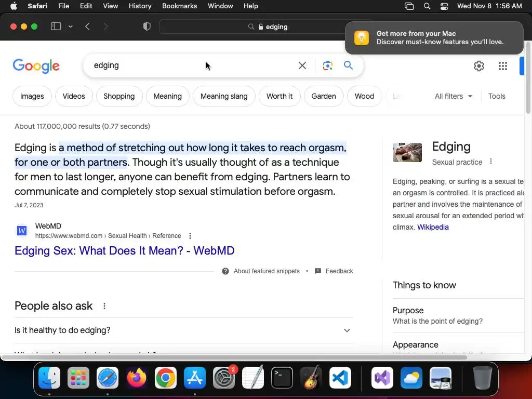Open TextEdit from the Dock
The image size is (532, 399).
coord(253,378)
